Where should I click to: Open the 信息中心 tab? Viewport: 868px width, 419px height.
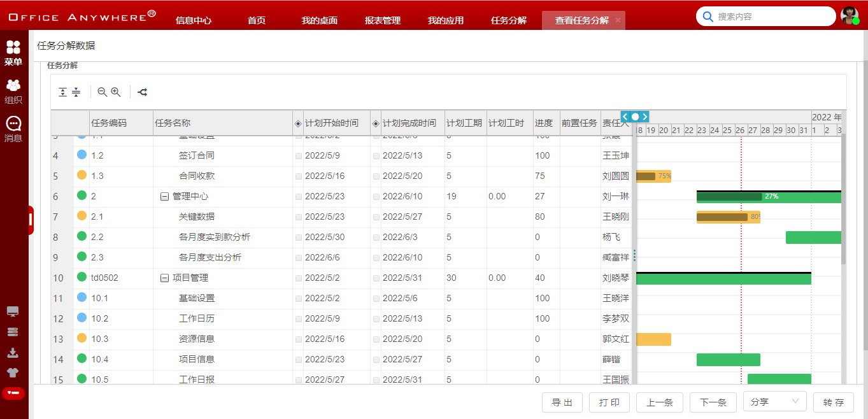coord(194,20)
